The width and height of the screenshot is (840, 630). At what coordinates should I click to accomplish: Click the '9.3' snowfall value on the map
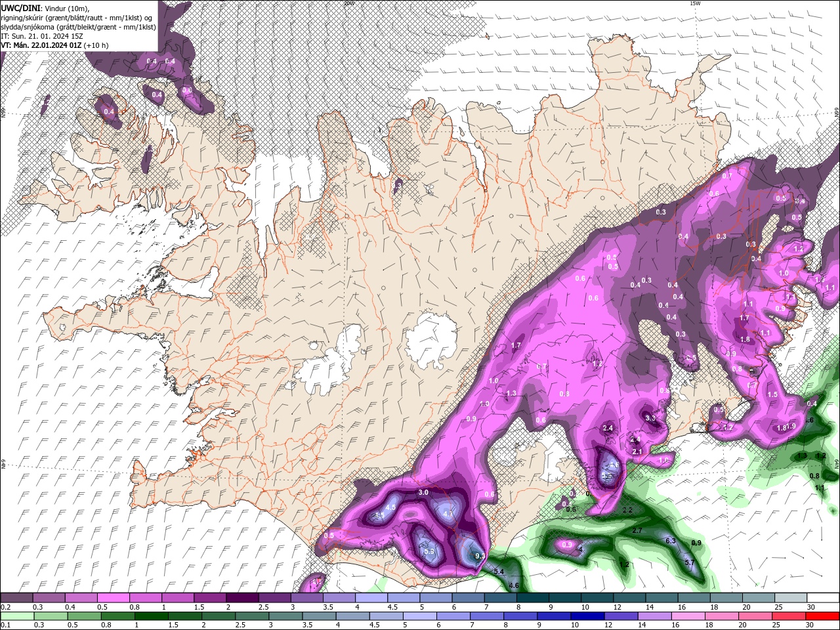[480, 556]
